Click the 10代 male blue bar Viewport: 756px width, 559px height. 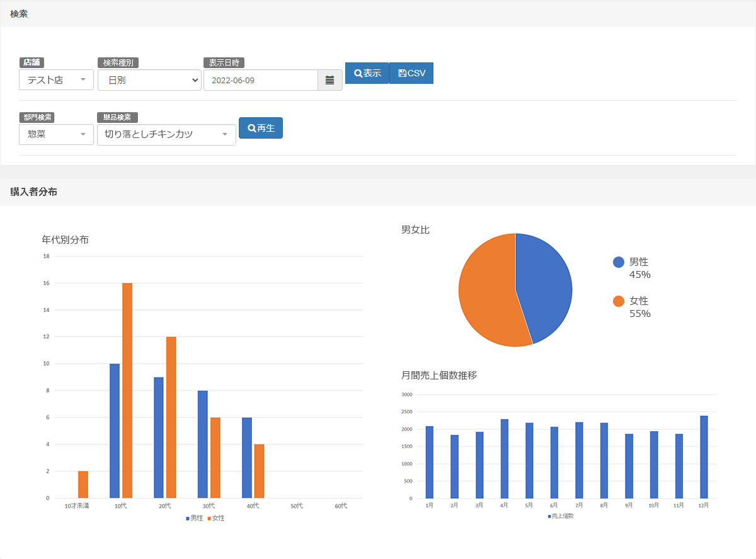tap(115, 430)
